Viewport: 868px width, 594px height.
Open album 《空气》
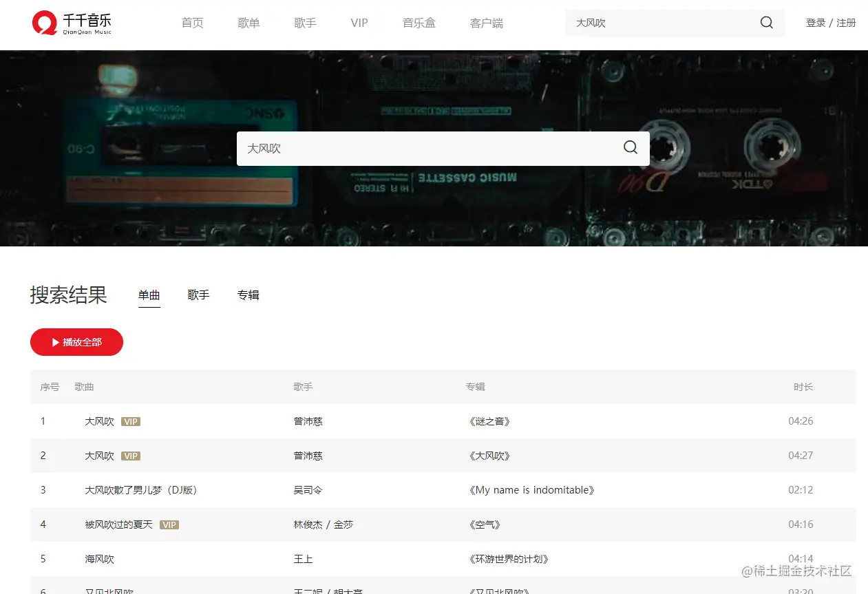485,524
